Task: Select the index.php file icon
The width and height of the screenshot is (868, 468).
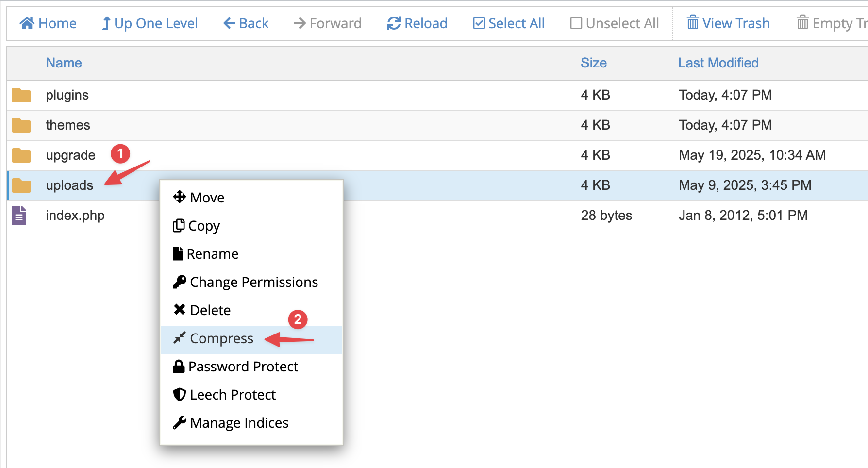Action: click(19, 216)
